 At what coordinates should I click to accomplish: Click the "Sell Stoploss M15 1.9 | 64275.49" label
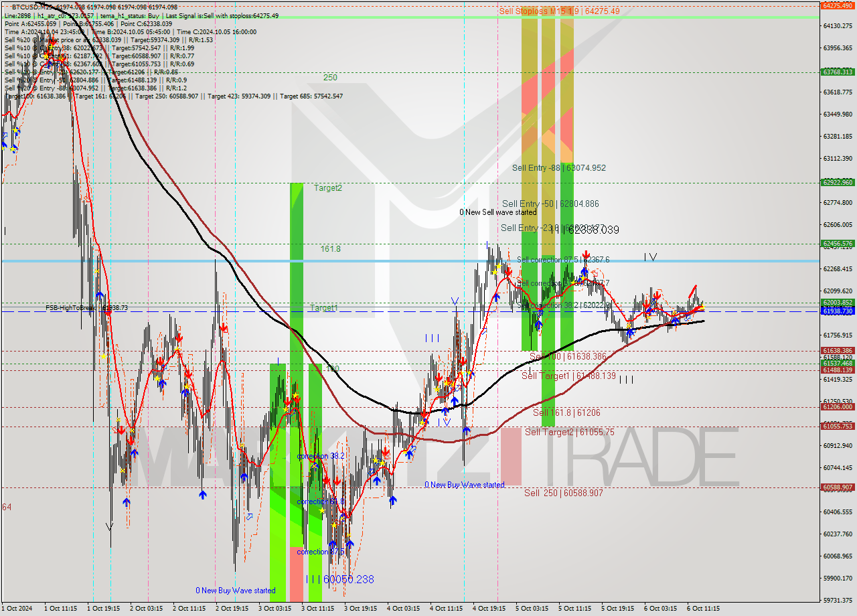559,11
